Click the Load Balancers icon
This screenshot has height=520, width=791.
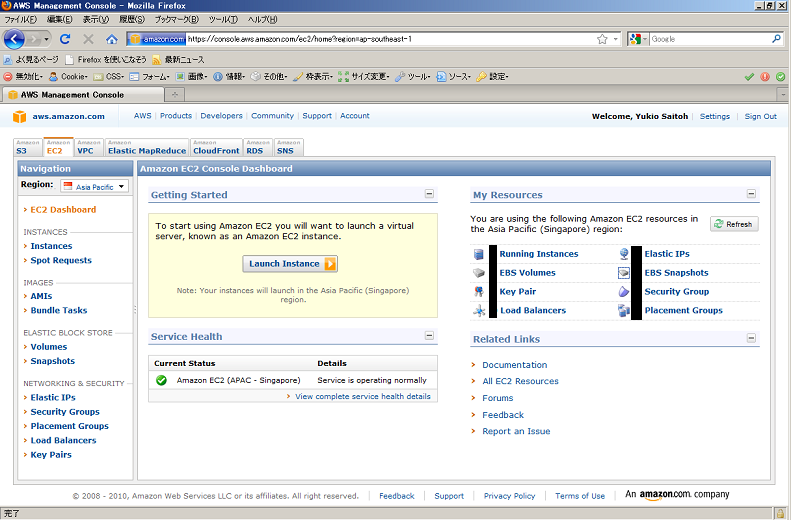coord(479,311)
